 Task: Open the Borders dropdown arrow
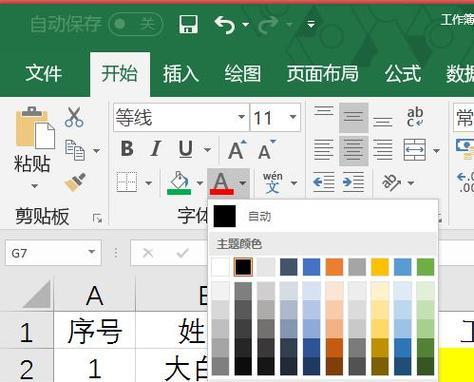[x=148, y=183]
